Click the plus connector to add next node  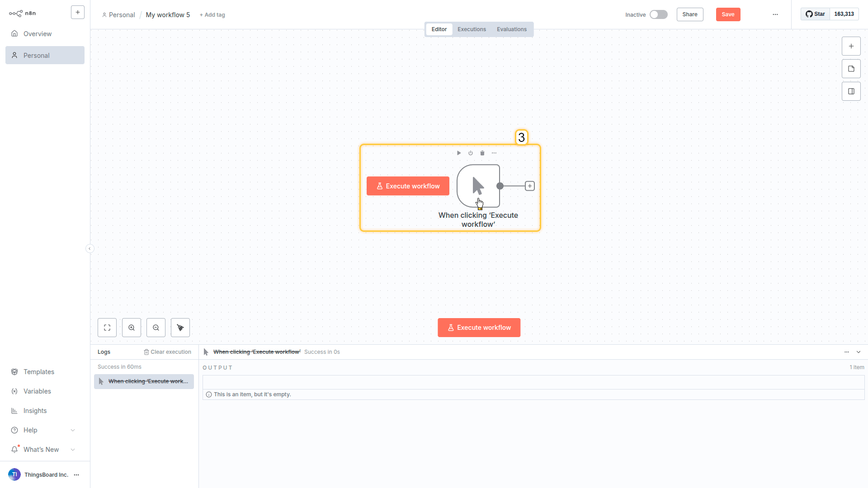point(529,186)
